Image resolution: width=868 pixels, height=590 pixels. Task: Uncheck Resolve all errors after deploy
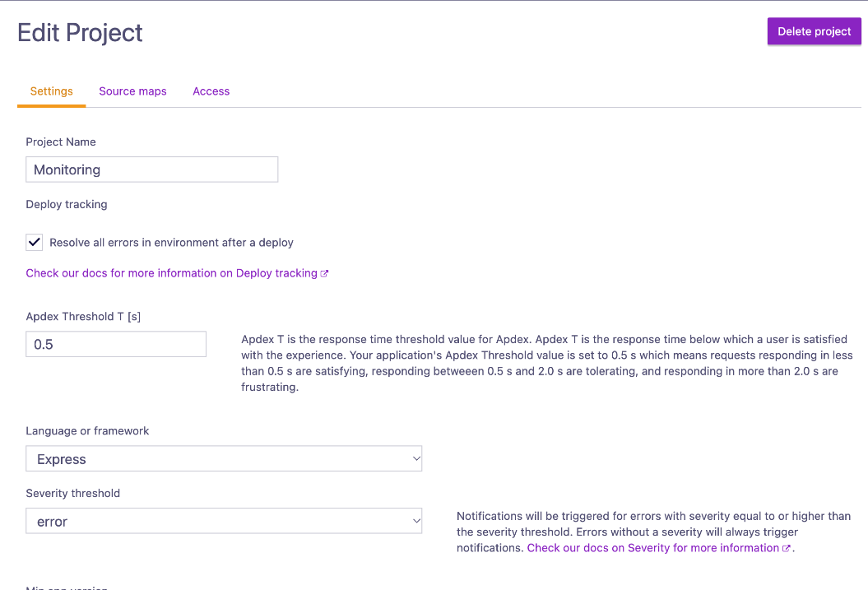pyautogui.click(x=35, y=243)
